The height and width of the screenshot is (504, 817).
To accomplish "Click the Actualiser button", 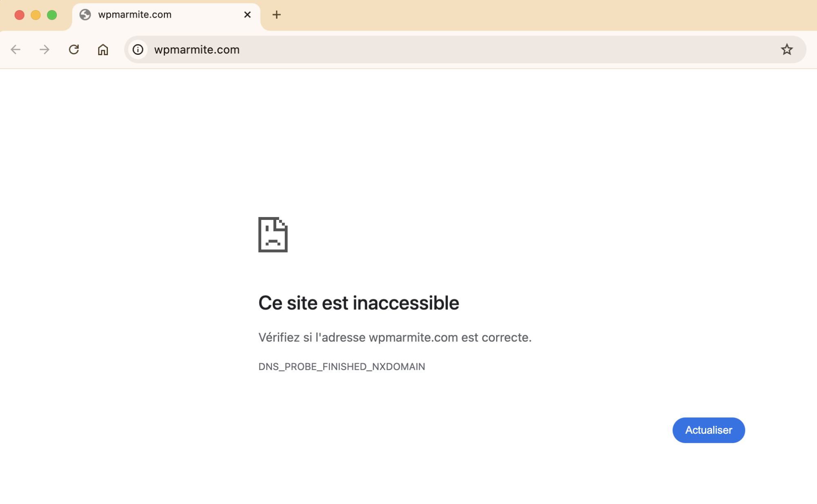I will pos(709,430).
